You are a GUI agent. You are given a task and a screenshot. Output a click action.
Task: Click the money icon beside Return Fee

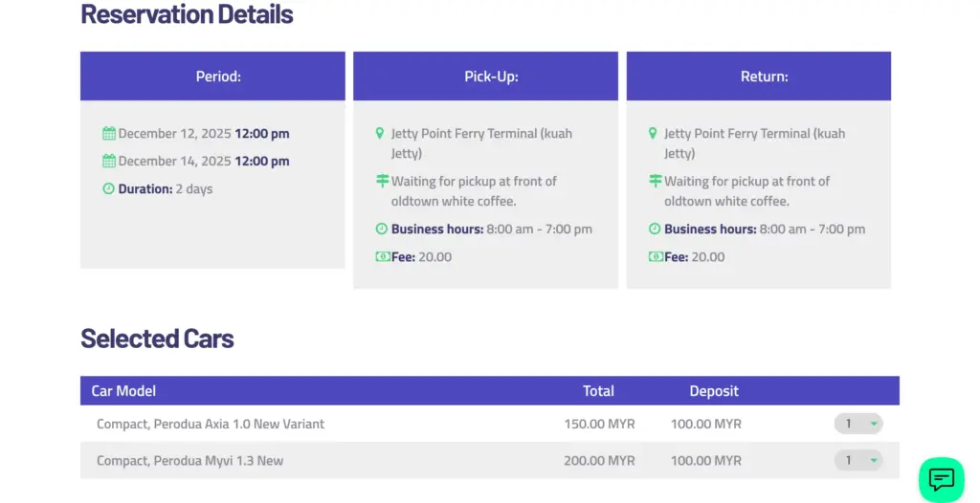pyautogui.click(x=656, y=257)
